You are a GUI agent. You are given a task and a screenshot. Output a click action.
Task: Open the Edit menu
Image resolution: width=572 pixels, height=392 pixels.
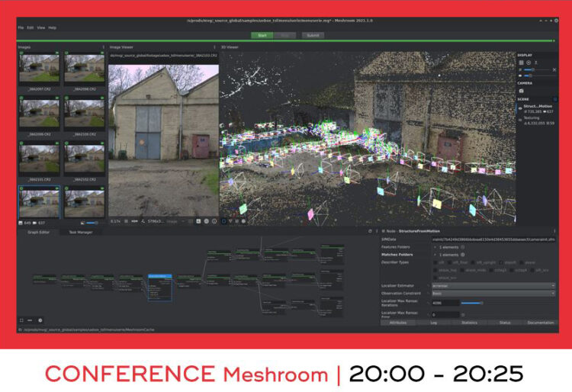31,27
